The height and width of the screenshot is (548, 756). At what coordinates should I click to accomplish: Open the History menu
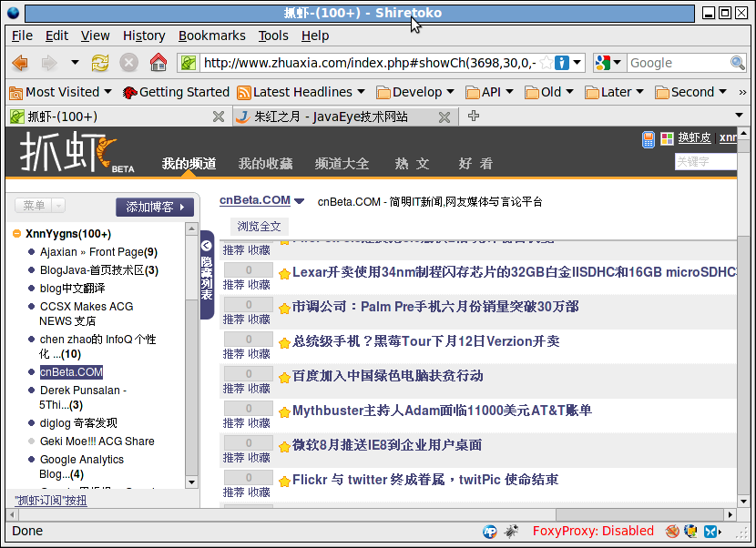[144, 36]
